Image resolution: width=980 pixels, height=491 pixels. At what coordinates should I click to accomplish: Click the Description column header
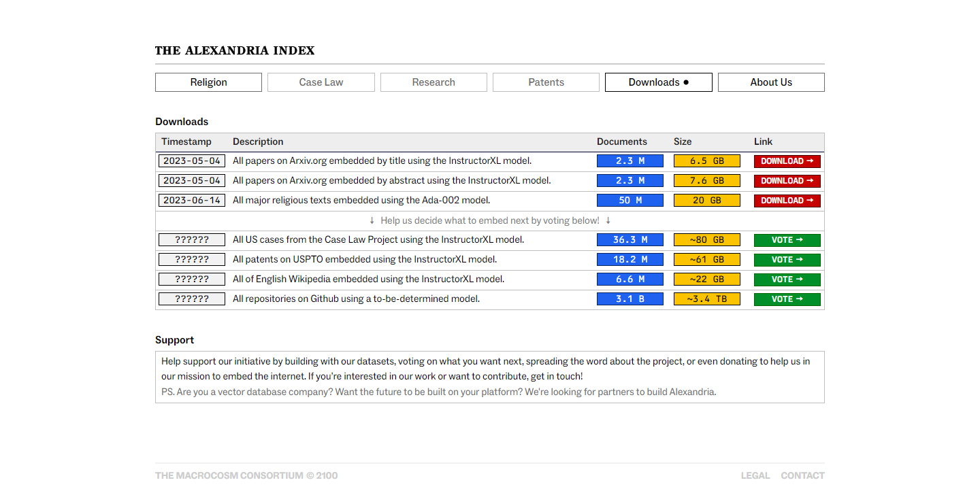click(258, 142)
